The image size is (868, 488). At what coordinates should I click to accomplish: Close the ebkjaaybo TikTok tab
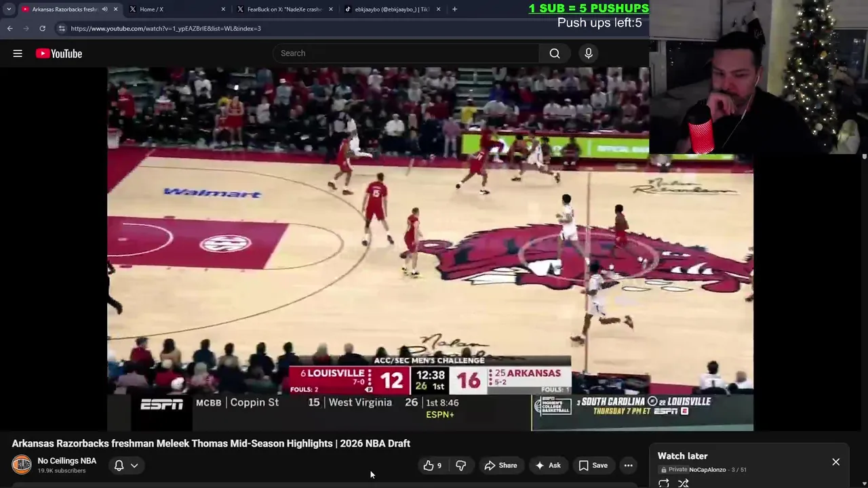(438, 9)
